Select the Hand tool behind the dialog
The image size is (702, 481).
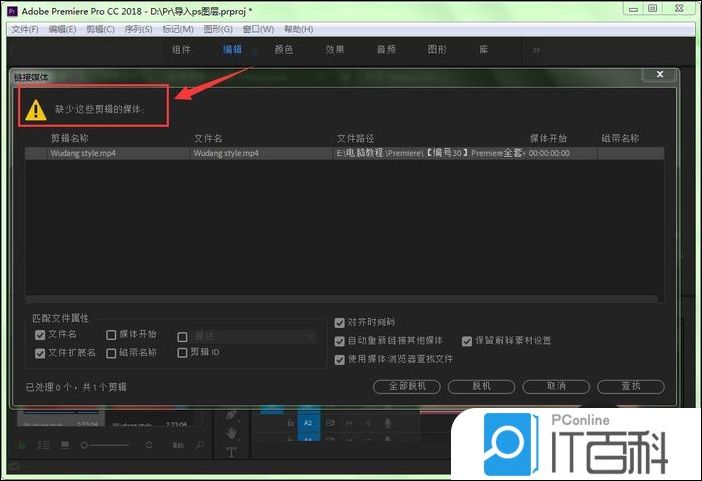click(x=231, y=434)
